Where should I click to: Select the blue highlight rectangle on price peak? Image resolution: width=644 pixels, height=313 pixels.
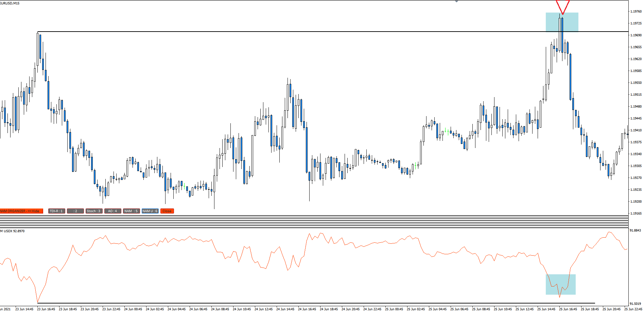pyautogui.click(x=562, y=22)
